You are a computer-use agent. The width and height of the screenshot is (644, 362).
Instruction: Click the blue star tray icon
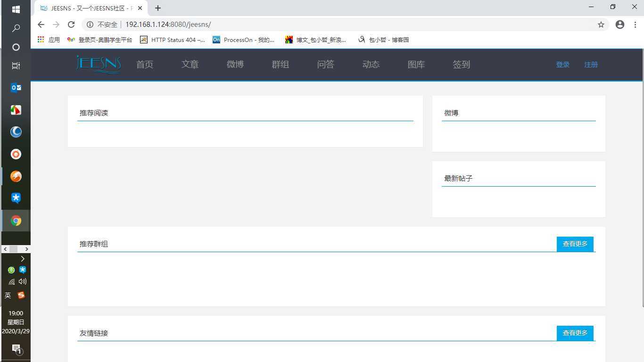tap(23, 270)
